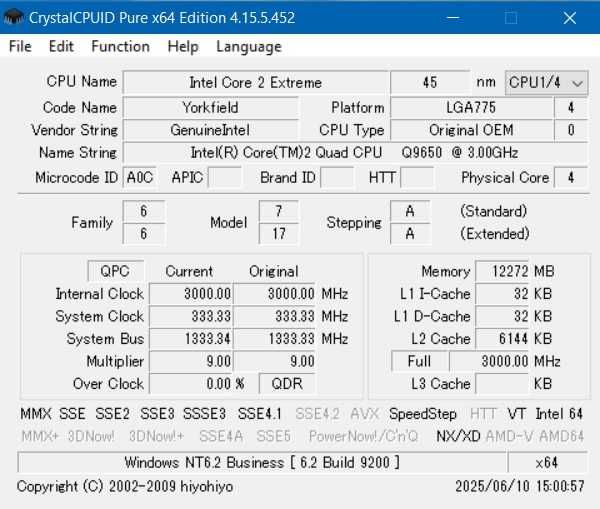Image resolution: width=600 pixels, height=509 pixels.
Task: Click the SSE4.1 feature label
Action: (x=260, y=414)
